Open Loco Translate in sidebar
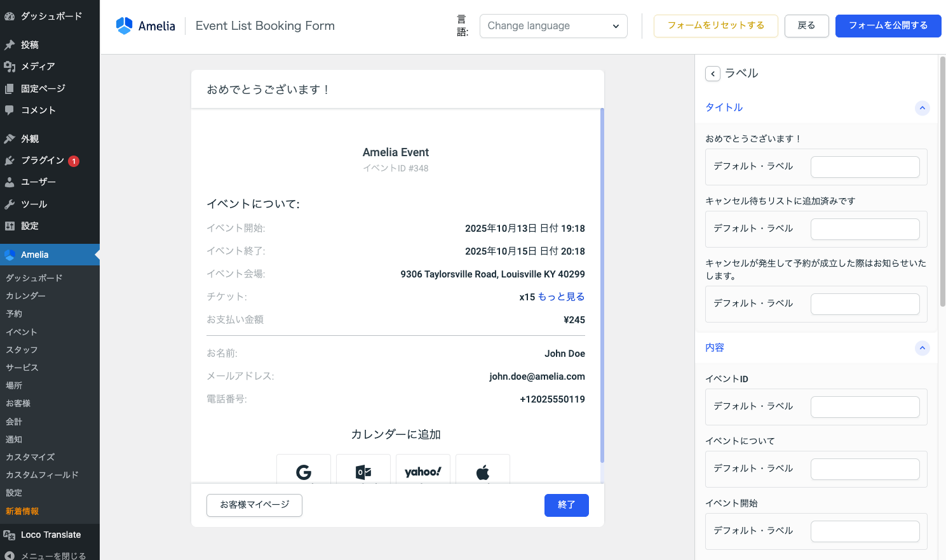 tap(50, 535)
